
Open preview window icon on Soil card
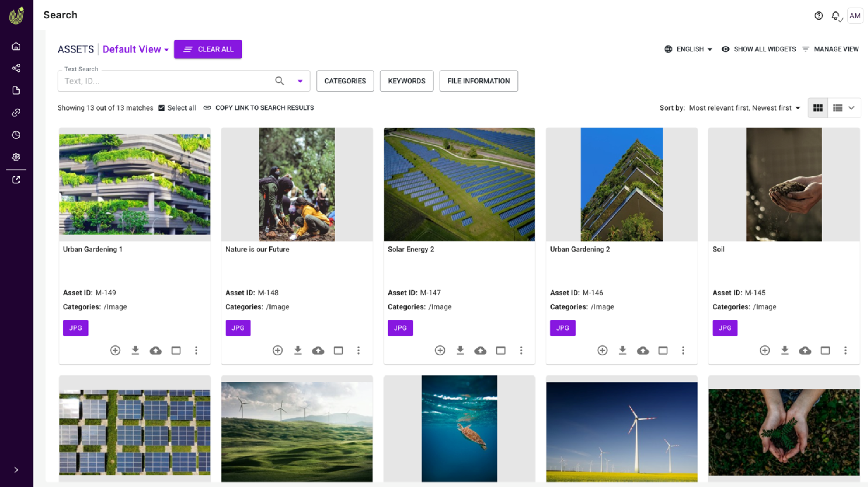pyautogui.click(x=825, y=350)
